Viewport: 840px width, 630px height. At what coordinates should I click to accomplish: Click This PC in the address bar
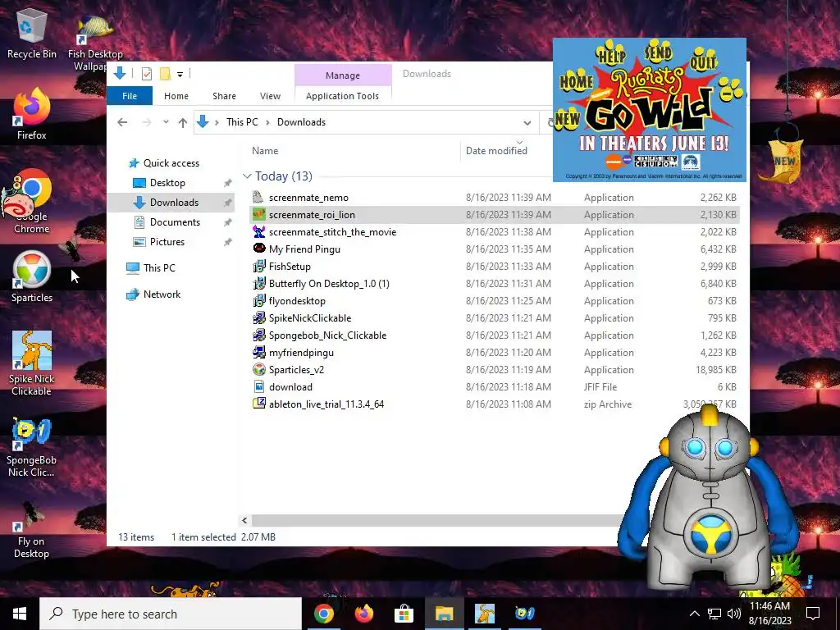(242, 122)
